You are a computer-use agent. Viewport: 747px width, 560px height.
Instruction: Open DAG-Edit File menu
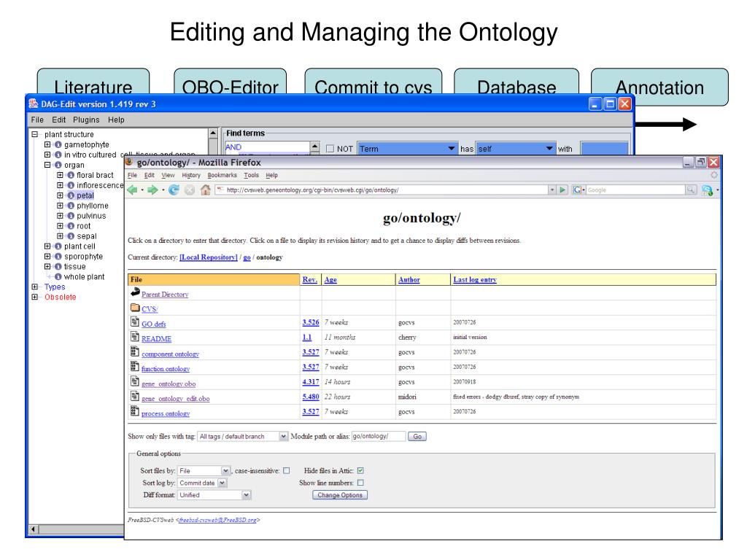[37, 120]
